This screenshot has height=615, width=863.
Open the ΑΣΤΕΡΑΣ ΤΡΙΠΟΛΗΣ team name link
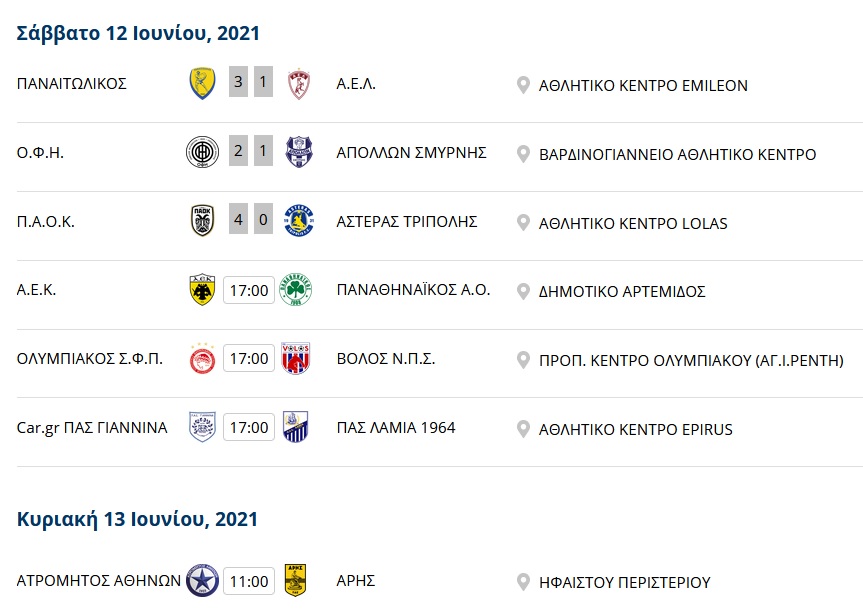[407, 221]
